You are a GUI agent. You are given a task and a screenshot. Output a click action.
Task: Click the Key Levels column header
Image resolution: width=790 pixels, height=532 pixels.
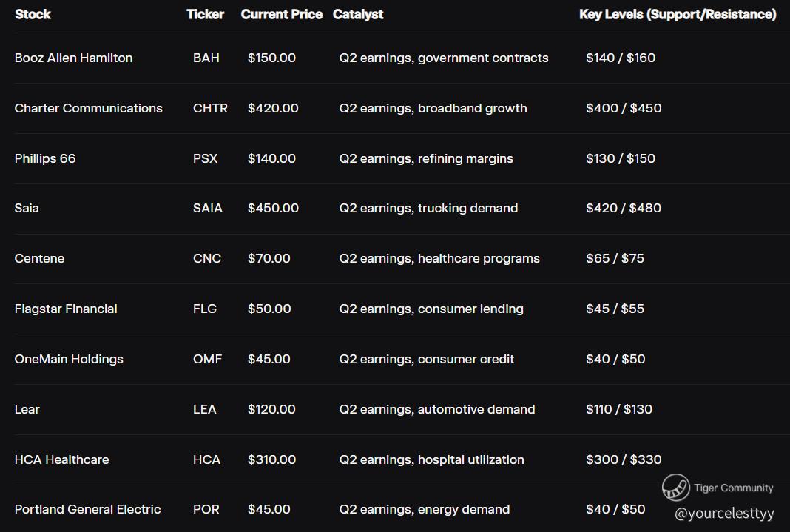678,14
